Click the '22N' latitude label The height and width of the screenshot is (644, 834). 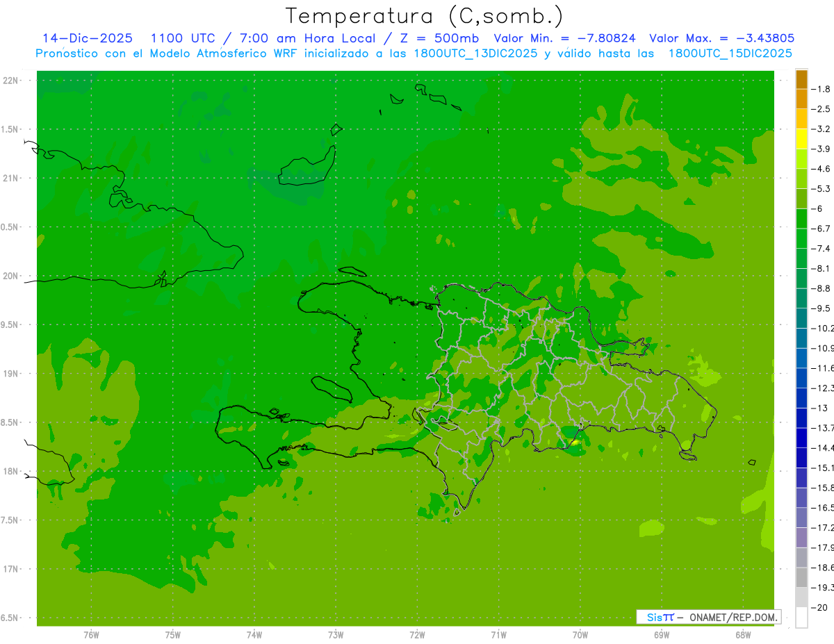(12, 81)
